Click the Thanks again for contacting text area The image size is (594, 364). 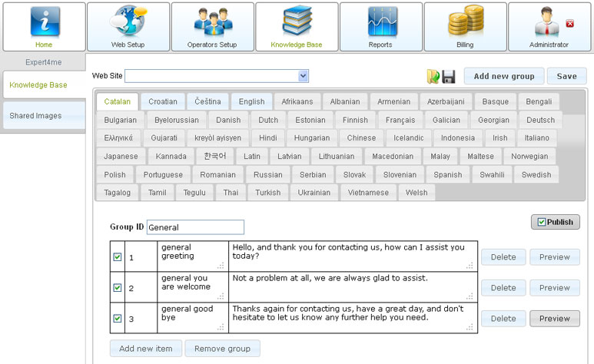[353, 318]
